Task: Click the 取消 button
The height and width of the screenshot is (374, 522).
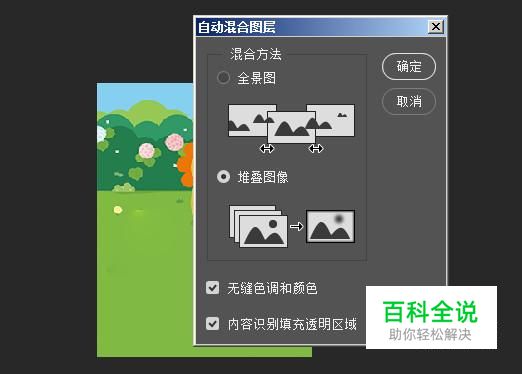Action: 409,101
